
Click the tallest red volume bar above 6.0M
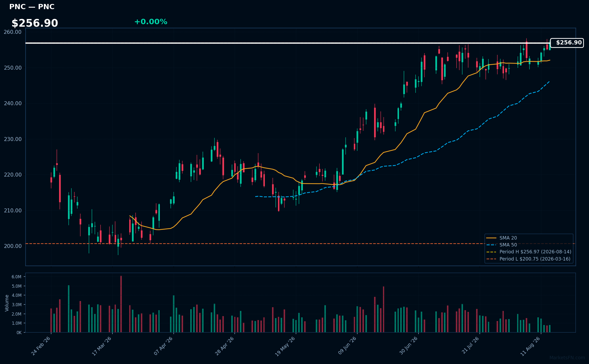tap(121, 304)
